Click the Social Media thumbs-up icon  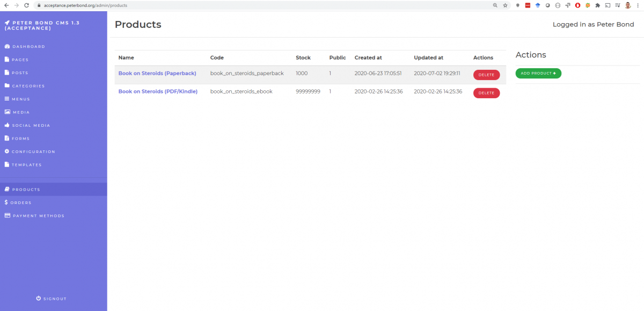click(7, 125)
